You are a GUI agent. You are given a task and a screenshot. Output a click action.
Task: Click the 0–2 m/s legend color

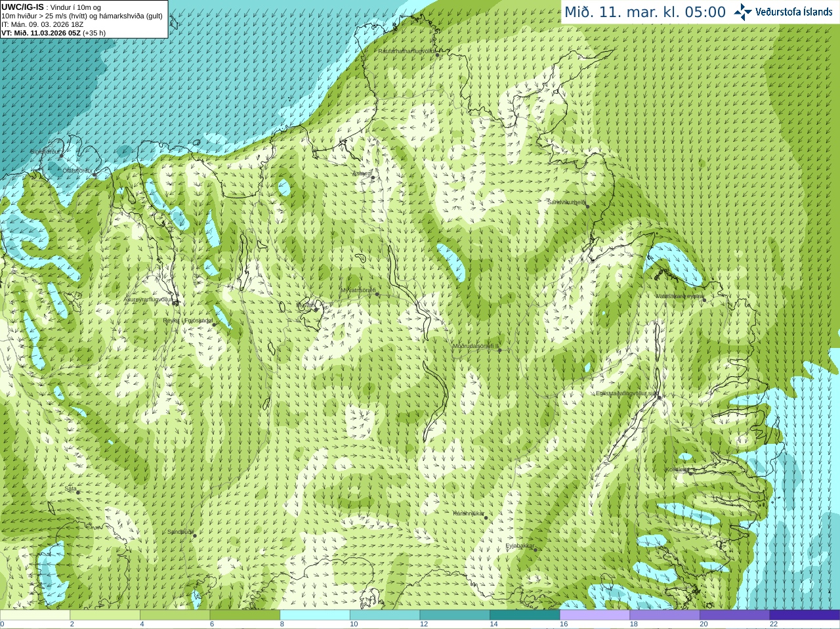pos(35,615)
